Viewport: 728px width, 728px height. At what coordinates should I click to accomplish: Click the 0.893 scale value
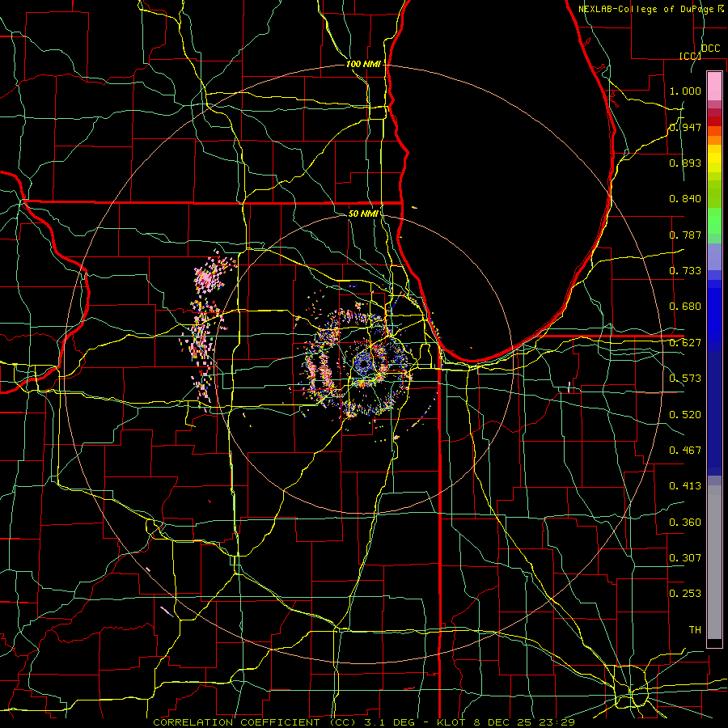[x=685, y=163]
